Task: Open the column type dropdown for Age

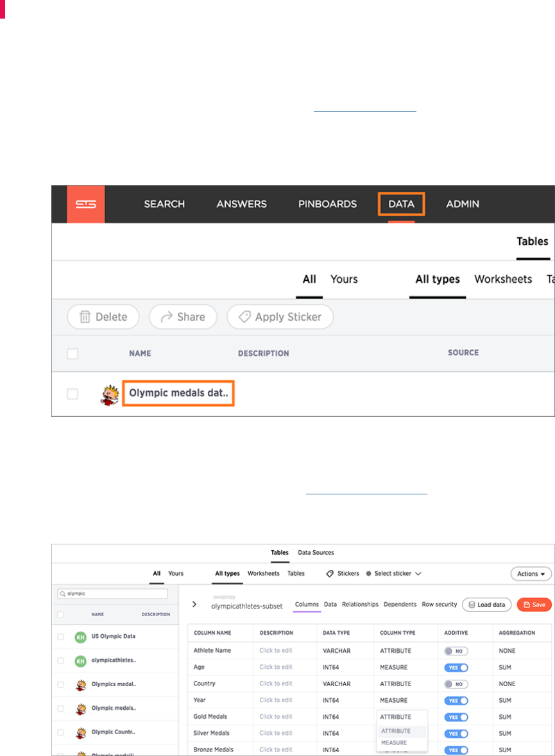Action: click(x=394, y=668)
